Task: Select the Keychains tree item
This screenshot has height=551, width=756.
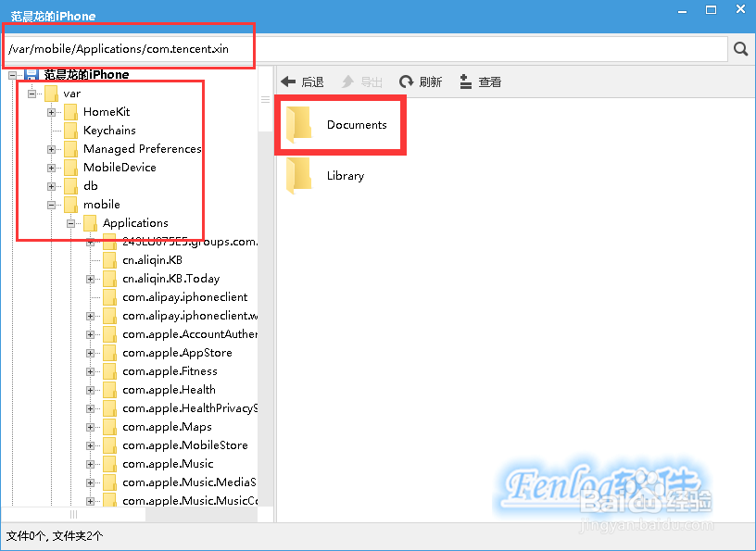Action: [109, 131]
